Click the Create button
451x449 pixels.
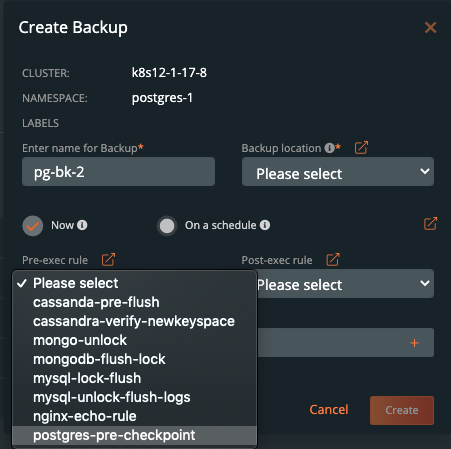point(402,410)
